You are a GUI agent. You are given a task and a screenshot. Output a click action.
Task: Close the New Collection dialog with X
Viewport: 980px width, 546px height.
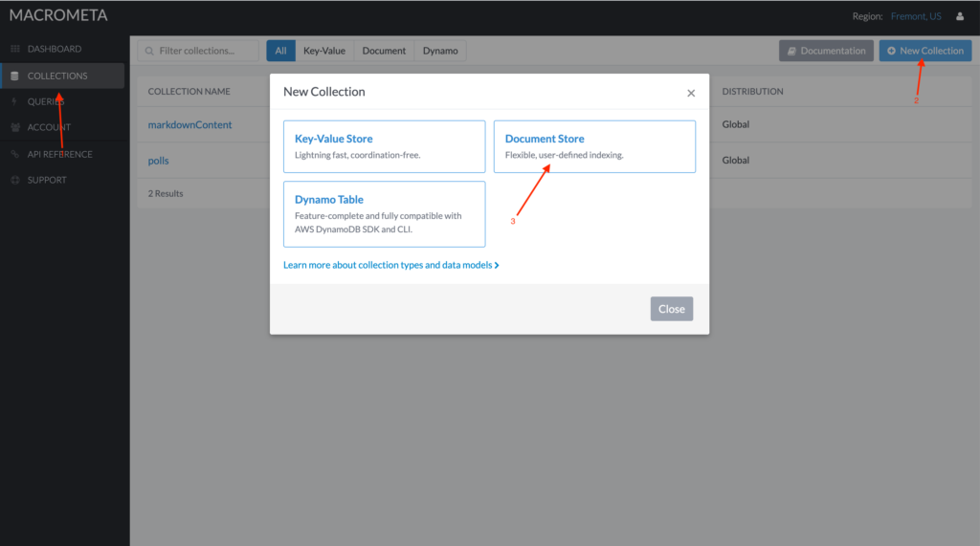(x=691, y=93)
